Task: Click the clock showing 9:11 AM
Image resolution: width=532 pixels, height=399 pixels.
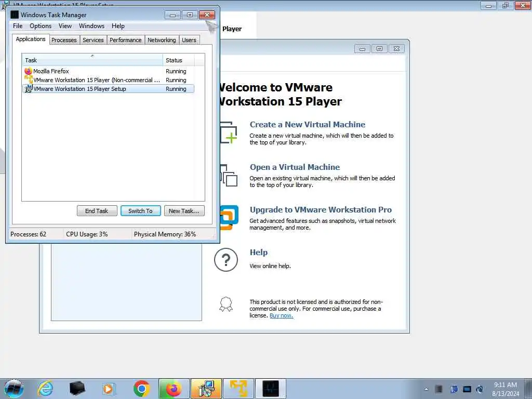Action: (x=505, y=385)
